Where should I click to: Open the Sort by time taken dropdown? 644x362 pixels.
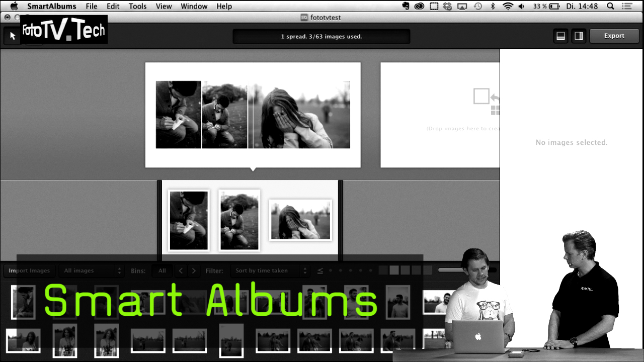coord(270,270)
